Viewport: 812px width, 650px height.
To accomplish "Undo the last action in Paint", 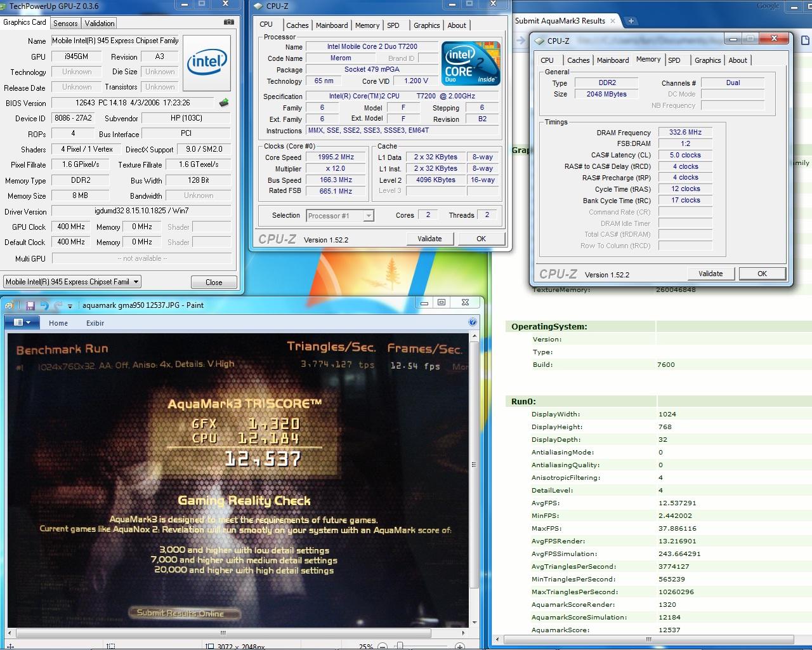I will [44, 305].
